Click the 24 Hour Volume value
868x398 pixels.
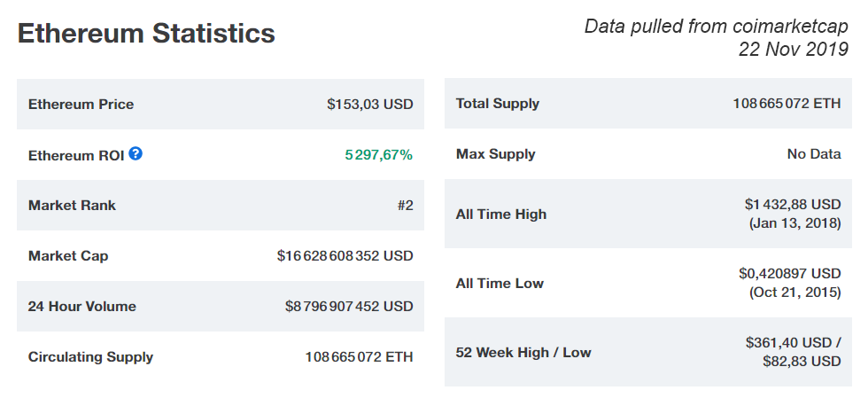click(x=349, y=307)
